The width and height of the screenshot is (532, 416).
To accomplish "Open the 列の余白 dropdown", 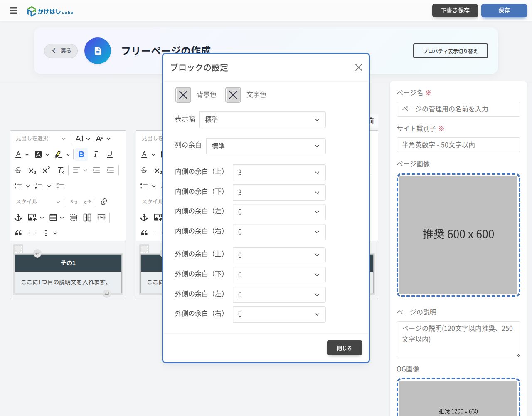I will tap(266, 146).
